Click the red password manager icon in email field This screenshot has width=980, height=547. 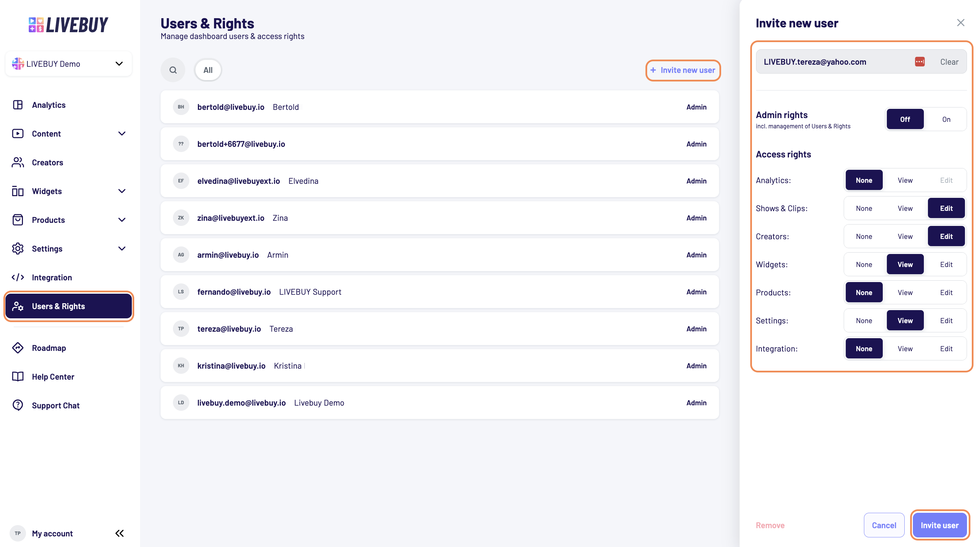919,62
